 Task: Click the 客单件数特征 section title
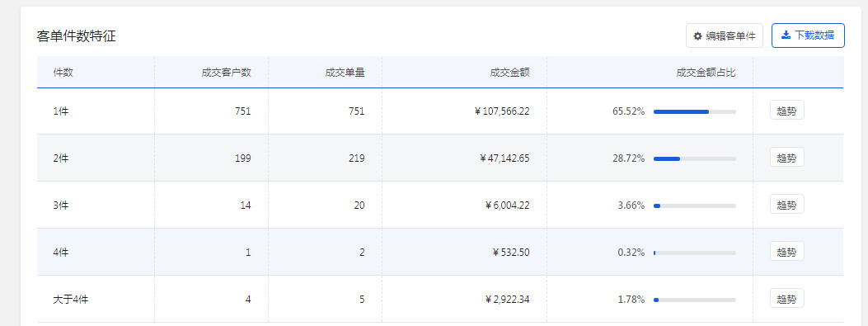click(77, 36)
